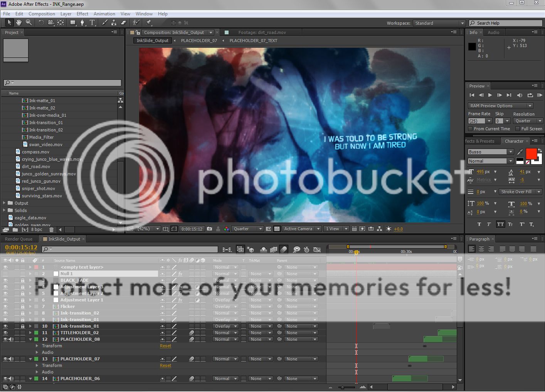
Task: Hide the TITLEHOLDER_02 layer with eye toggle
Action: pyautogui.click(x=5, y=333)
